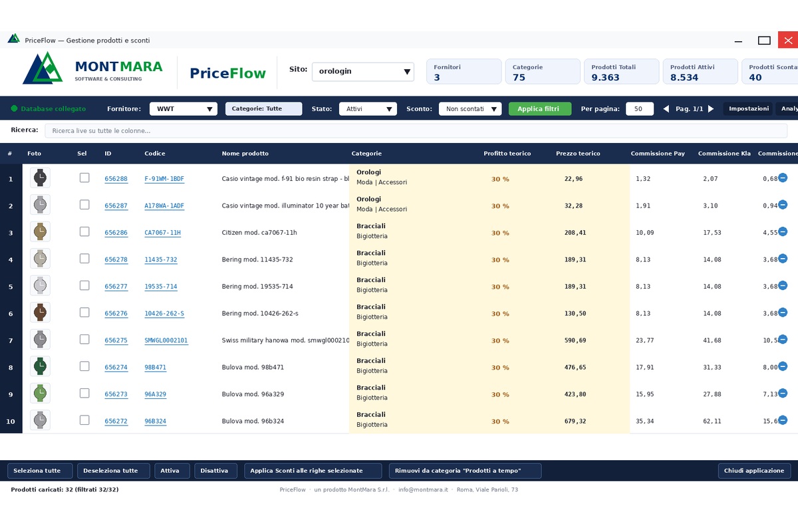The image size is (798, 532).
Task: Open the Sito dropdown showing orologin
Action: (363, 72)
